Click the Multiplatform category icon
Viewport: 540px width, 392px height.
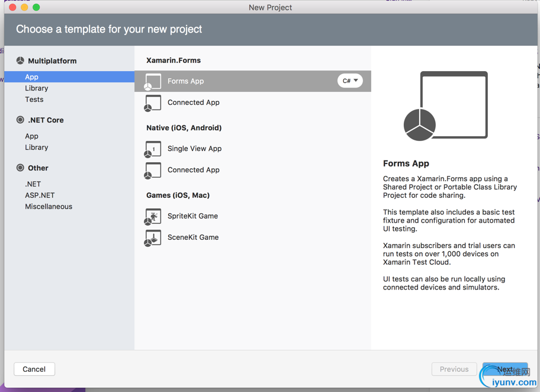[x=20, y=60]
